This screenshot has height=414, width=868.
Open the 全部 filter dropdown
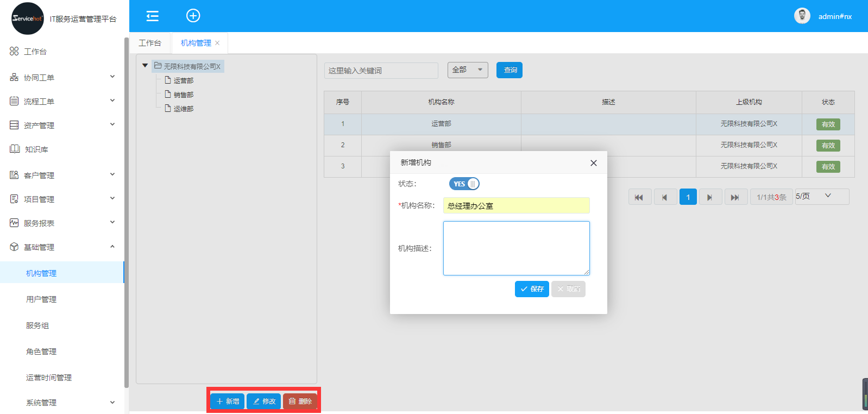click(467, 70)
